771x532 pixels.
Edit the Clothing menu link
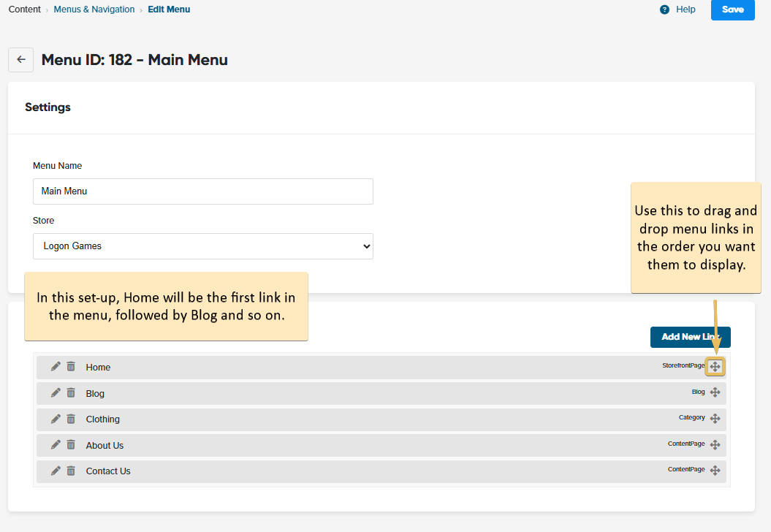56,419
